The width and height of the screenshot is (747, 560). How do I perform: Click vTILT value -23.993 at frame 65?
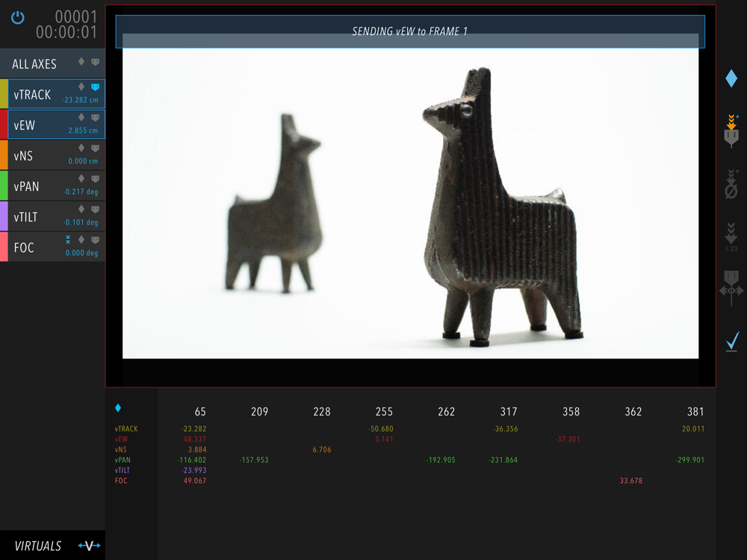(194, 470)
